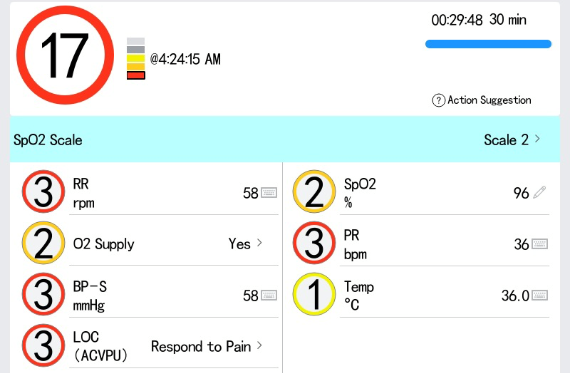Click the RR value 58 field
The width and height of the screenshot is (570, 373).
tap(250, 193)
